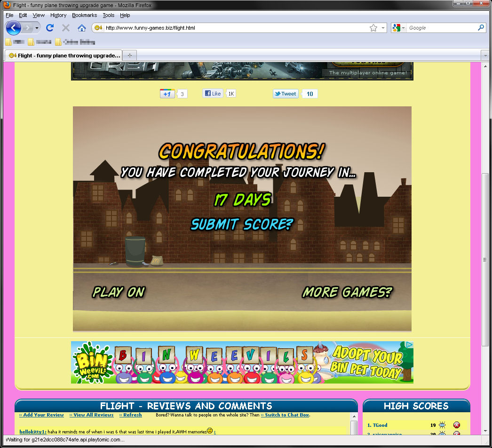Image resolution: width=492 pixels, height=448 pixels.
Task: Open the Bookmarks menu
Action: coord(84,15)
